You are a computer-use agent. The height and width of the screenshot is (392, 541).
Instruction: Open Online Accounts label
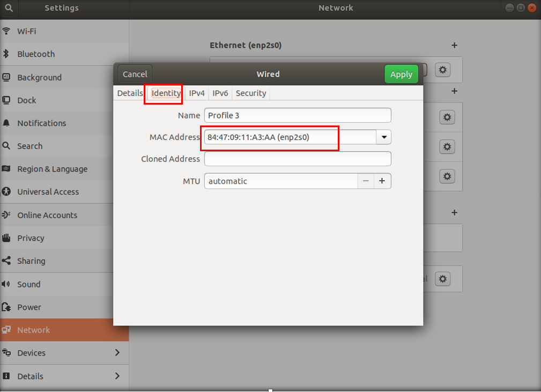[47, 216]
